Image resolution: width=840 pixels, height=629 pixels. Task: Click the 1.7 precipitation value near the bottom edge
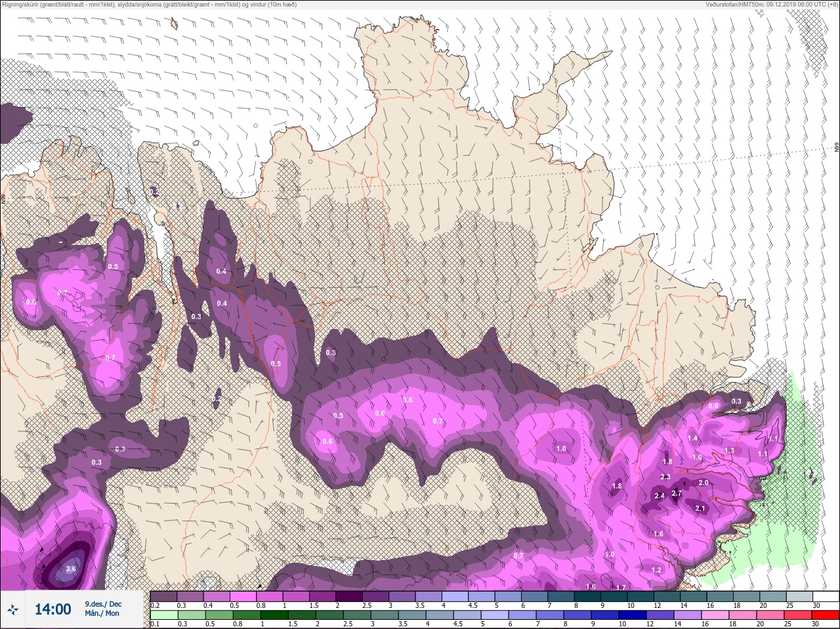click(x=621, y=587)
